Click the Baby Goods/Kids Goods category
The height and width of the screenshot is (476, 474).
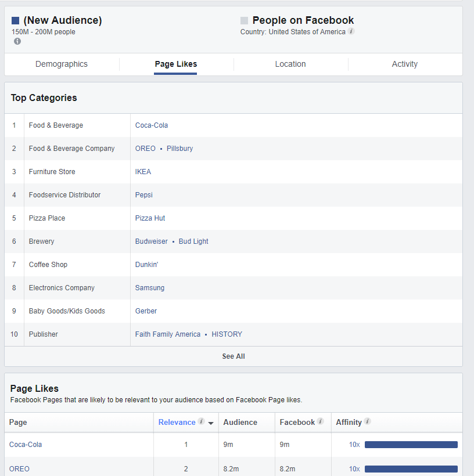[x=67, y=311]
